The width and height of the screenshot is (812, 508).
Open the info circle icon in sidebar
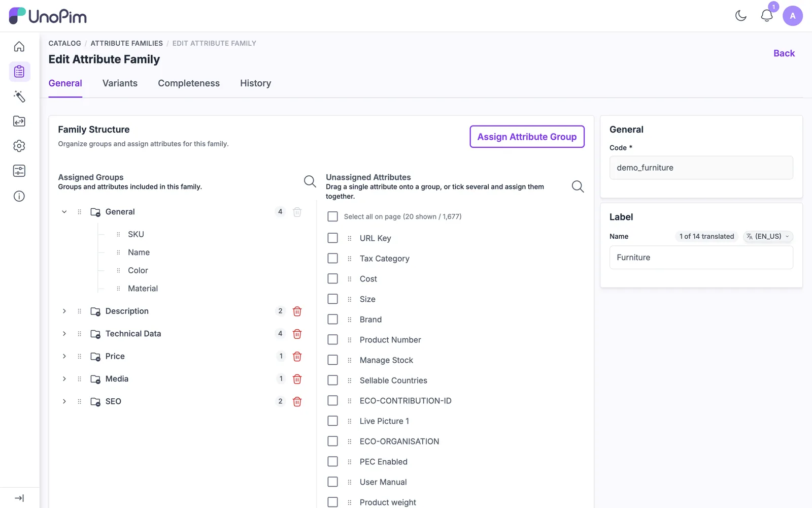pos(19,196)
